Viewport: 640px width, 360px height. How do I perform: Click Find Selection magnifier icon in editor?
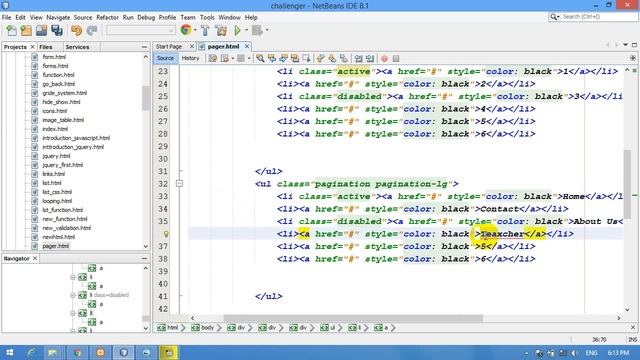click(260, 58)
